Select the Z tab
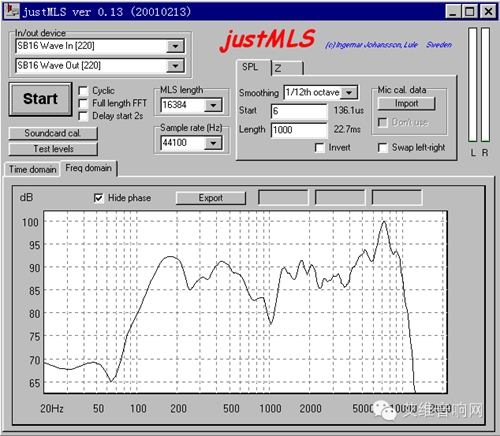This screenshot has height=436, width=500. point(287,68)
